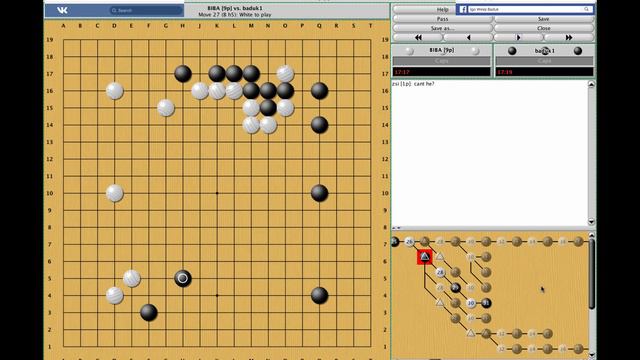
Task: Click the black stone at M17
Action: pos(251,74)
